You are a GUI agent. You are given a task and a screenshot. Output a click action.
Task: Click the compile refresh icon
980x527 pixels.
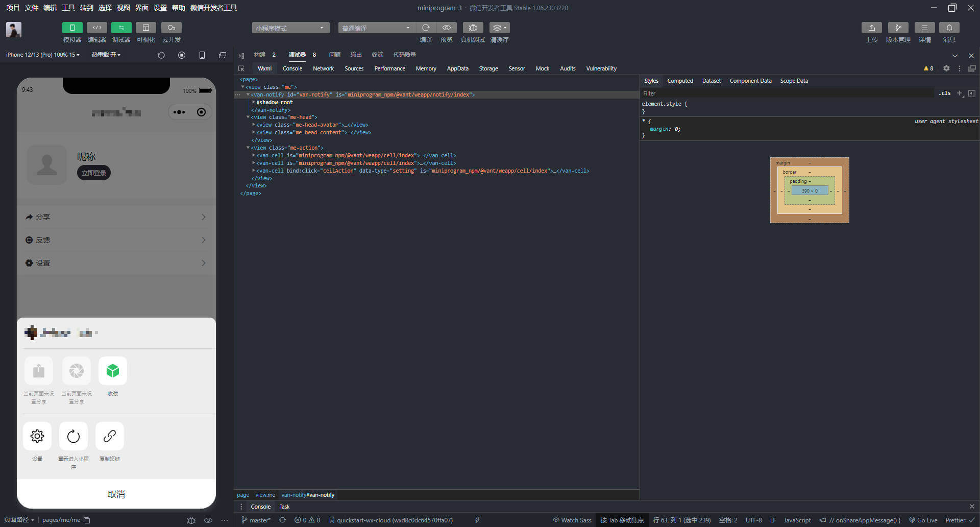pos(426,28)
